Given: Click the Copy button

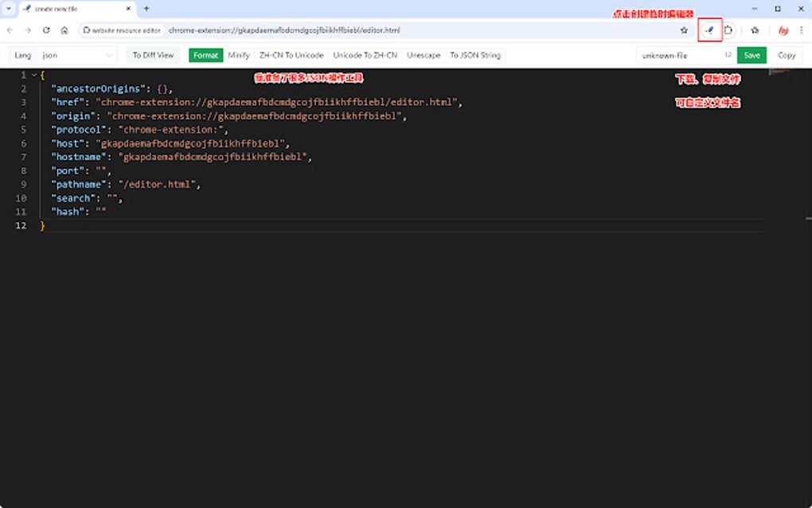Looking at the screenshot, I should click(x=785, y=55).
